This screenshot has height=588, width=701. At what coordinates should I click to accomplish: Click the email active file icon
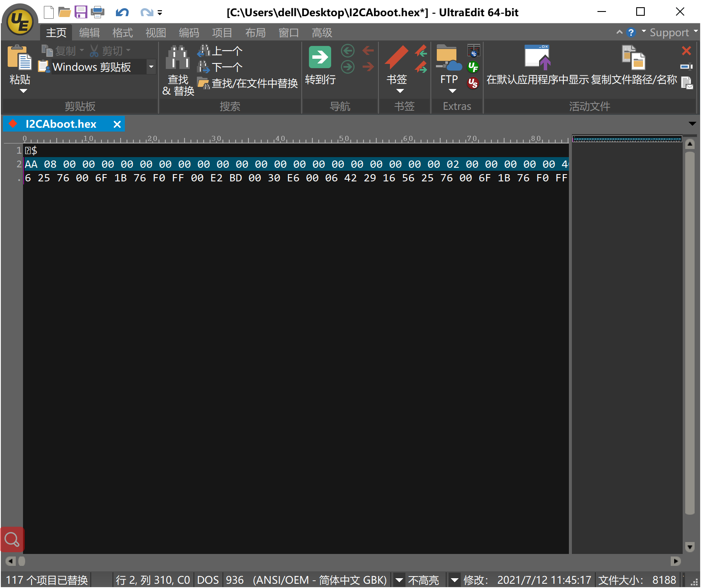687,83
